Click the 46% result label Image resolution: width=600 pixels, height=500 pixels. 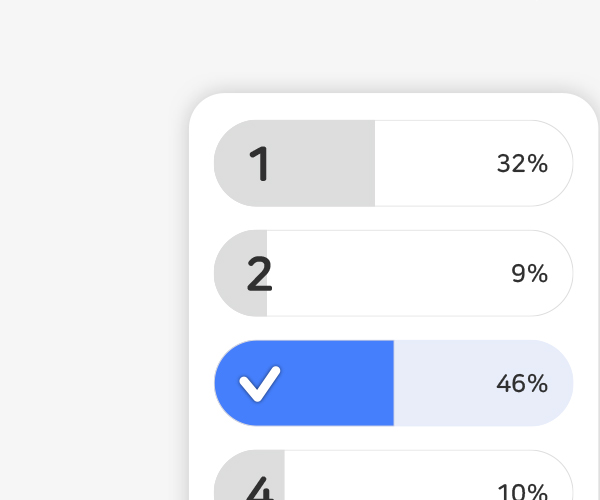tap(522, 383)
